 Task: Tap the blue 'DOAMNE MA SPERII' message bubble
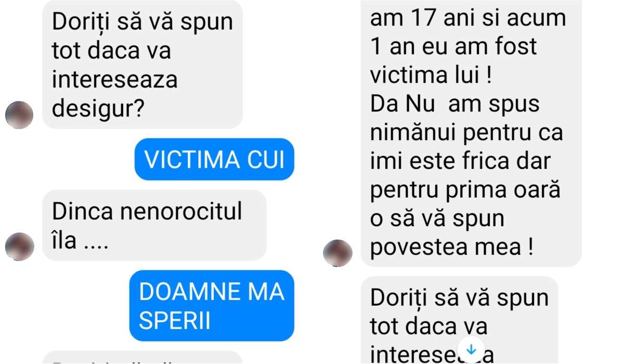pos(211,306)
